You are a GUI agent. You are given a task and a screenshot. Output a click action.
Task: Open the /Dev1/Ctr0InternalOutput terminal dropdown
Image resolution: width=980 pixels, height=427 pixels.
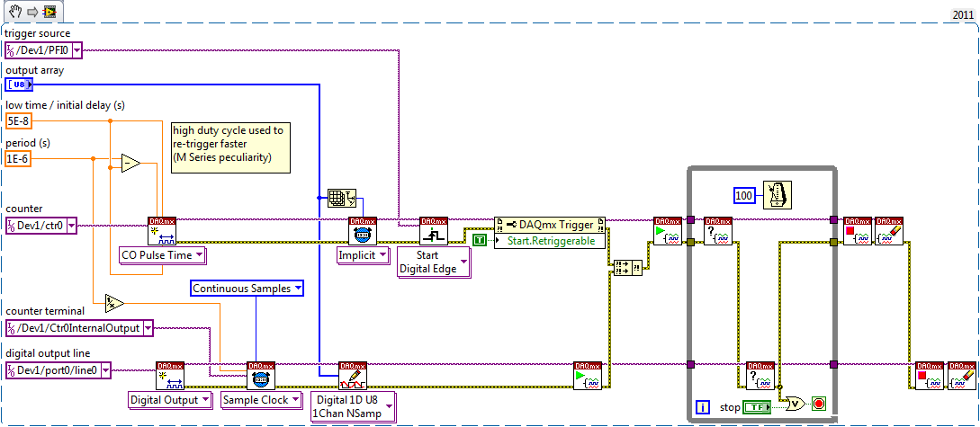point(147,328)
